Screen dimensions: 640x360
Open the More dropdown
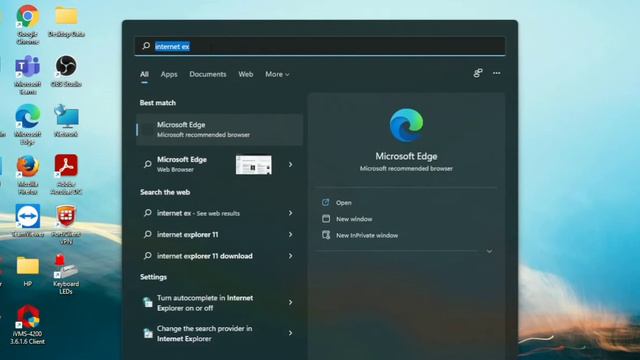pos(277,74)
